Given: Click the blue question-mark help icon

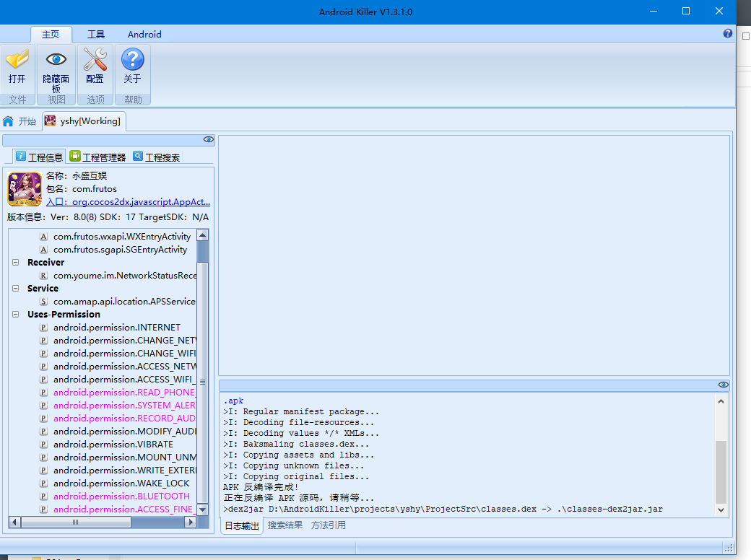Looking at the screenshot, I should coord(728,33).
